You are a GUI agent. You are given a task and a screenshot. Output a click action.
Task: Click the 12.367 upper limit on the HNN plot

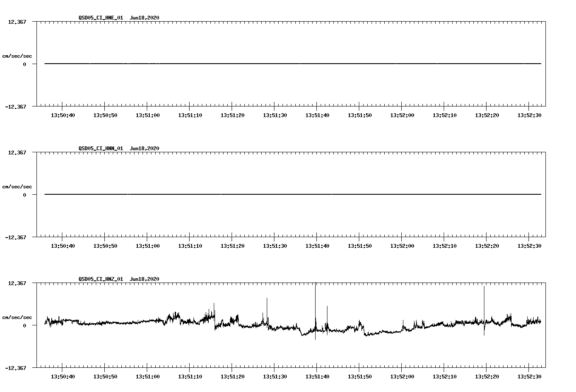(x=17, y=152)
